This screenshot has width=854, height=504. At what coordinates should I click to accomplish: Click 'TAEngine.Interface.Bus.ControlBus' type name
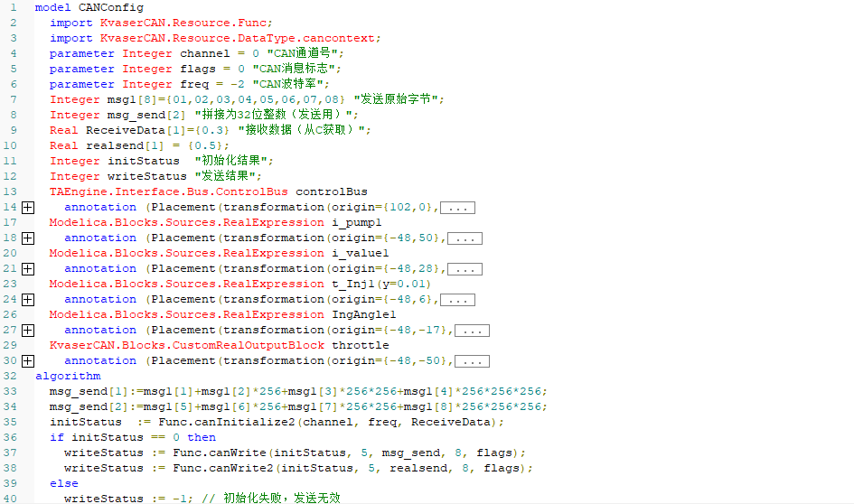pos(168,191)
